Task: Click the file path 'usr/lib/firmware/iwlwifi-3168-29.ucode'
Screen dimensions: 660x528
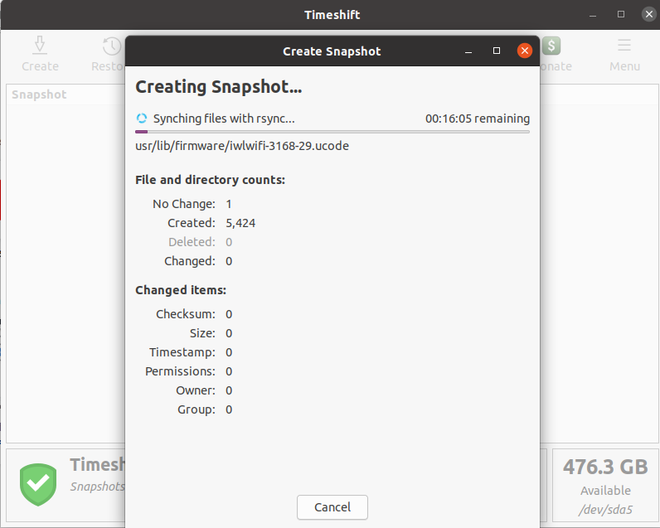Action: point(242,146)
